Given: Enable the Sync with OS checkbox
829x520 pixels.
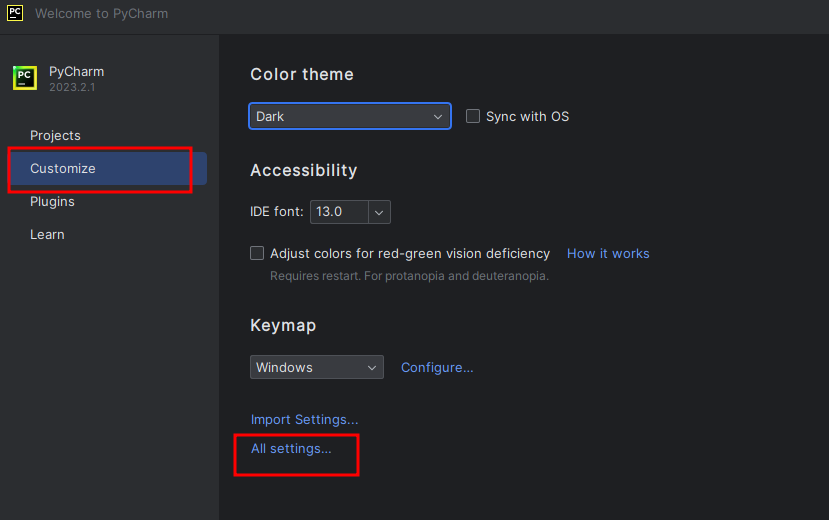Looking at the screenshot, I should (473, 116).
